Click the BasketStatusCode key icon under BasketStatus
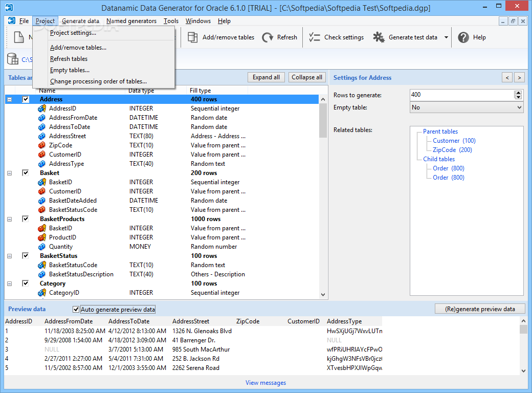The image size is (532, 393). pyautogui.click(x=42, y=265)
